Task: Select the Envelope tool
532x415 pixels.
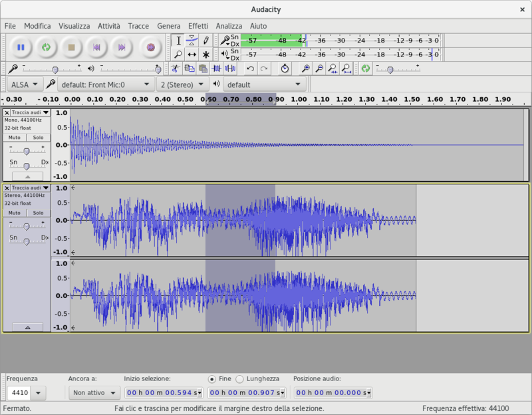Action: pos(192,40)
